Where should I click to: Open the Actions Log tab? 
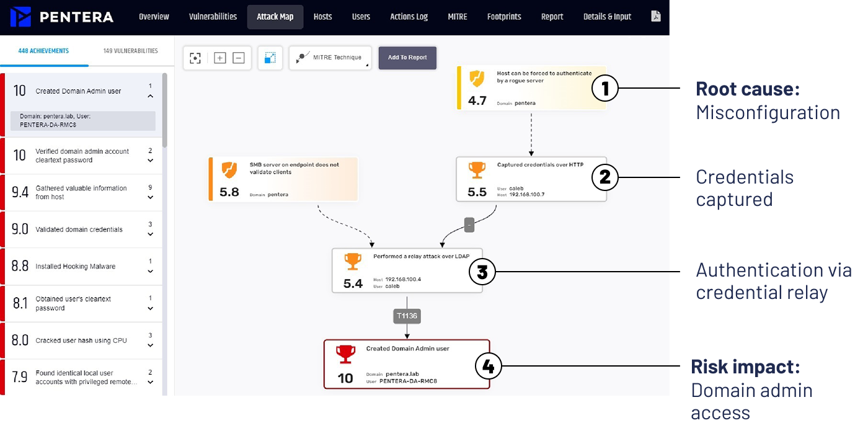tap(409, 17)
